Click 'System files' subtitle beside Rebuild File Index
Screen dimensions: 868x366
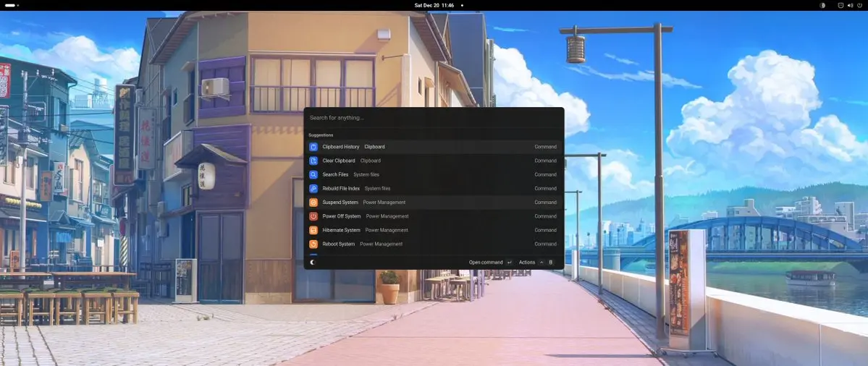point(378,188)
